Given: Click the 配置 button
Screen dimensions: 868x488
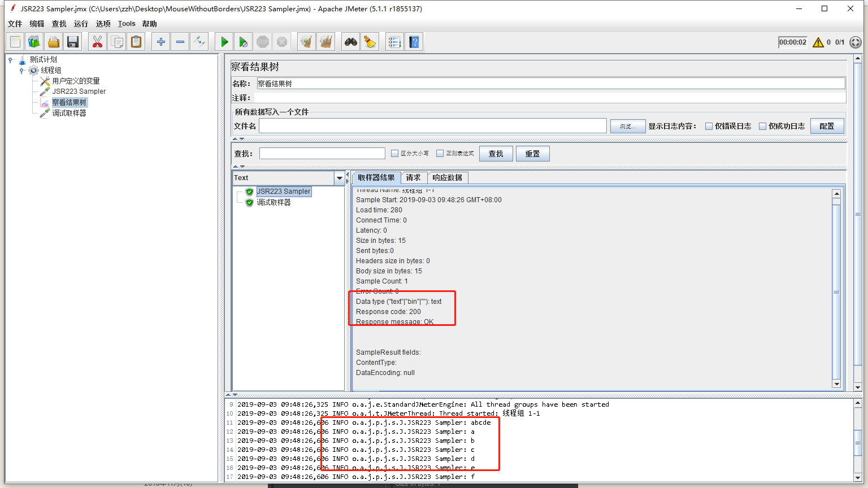Looking at the screenshot, I should [827, 126].
